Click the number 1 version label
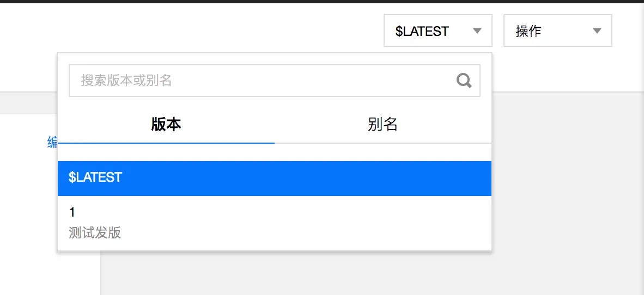This screenshot has height=295, width=644. tap(72, 212)
